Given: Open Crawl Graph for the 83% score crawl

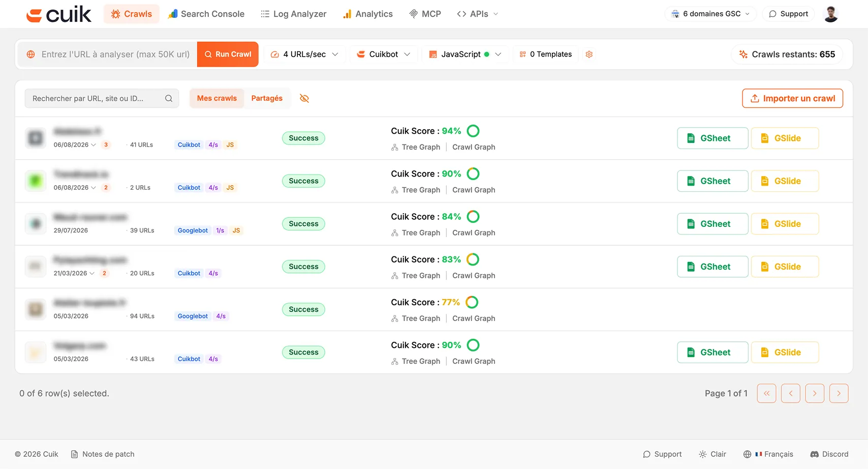Looking at the screenshot, I should coord(474,275).
